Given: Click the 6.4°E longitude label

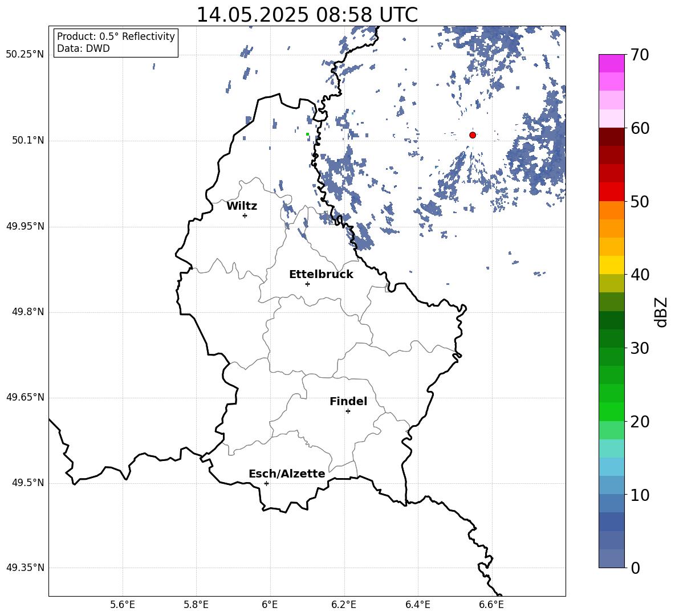Looking at the screenshot, I should [418, 605].
